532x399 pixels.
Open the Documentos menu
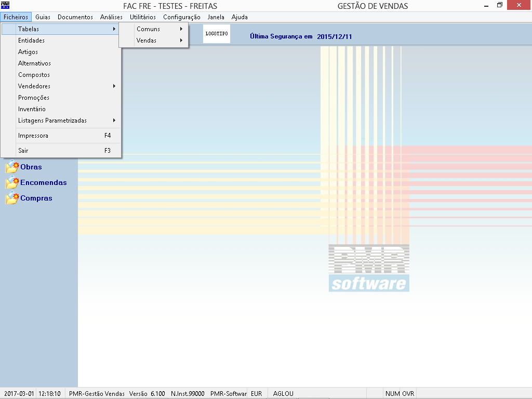click(x=75, y=17)
